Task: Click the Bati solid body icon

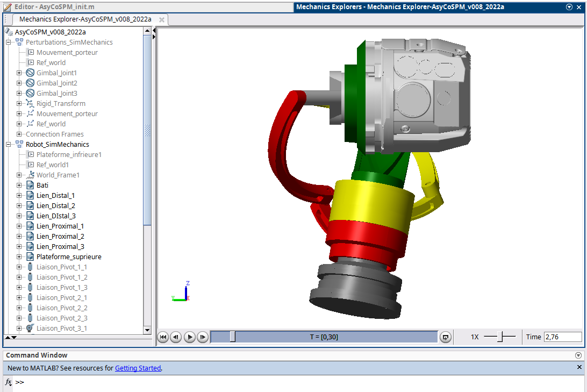Action: 30,185
